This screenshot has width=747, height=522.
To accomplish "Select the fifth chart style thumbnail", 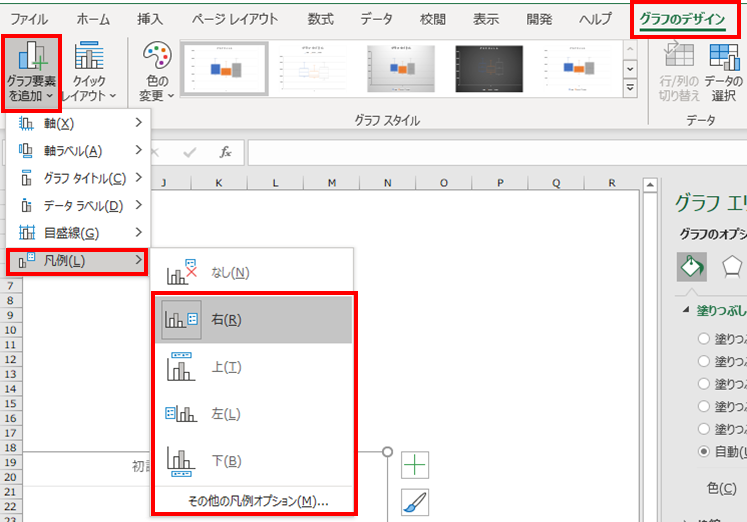I will point(577,69).
